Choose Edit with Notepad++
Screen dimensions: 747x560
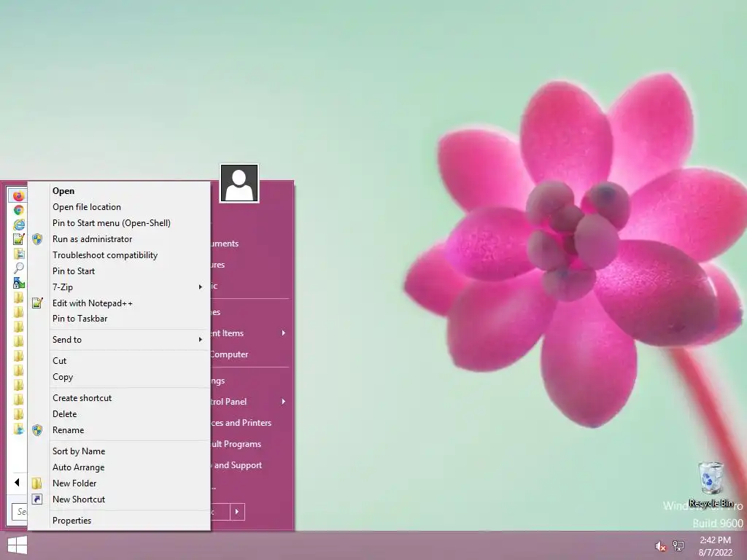pos(119,303)
